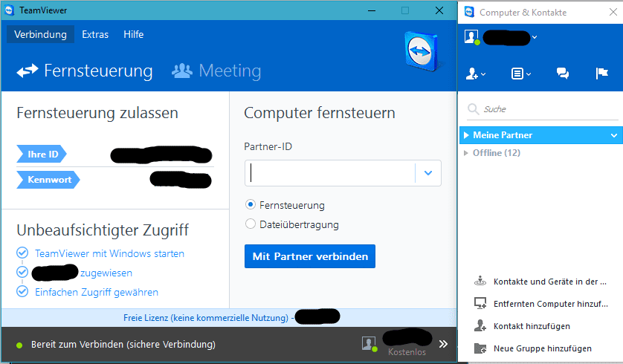Image resolution: width=623 pixels, height=364 pixels.
Task: Open the Einfachen Zugriff gewähren link
Action: click(97, 292)
